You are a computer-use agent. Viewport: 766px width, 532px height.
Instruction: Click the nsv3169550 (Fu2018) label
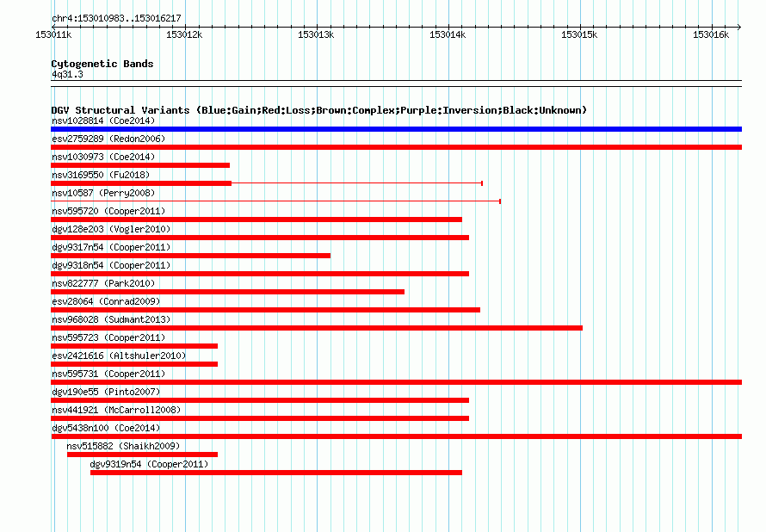tap(101, 175)
